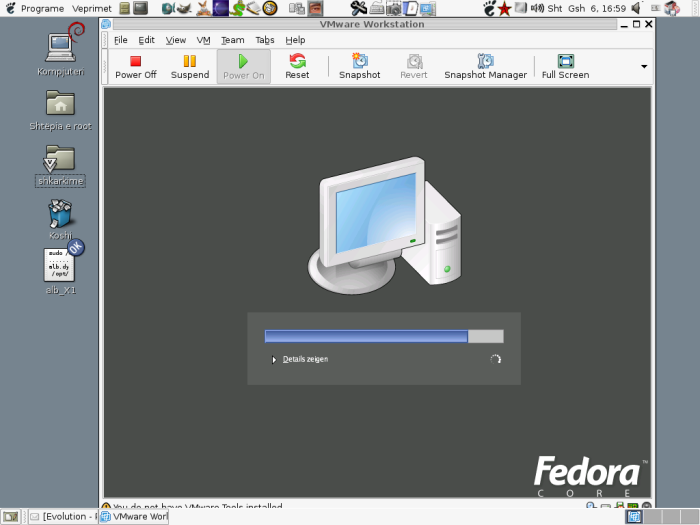Open the Snapshot Manager

pos(485,67)
